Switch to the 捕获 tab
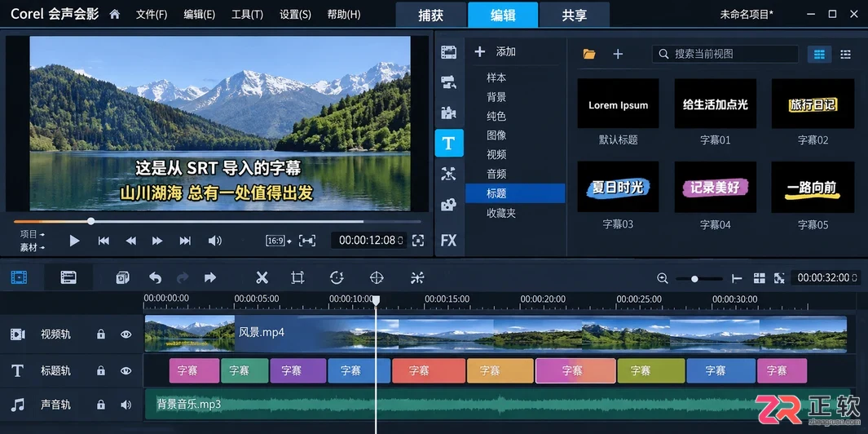This screenshot has width=868, height=434. (430, 15)
